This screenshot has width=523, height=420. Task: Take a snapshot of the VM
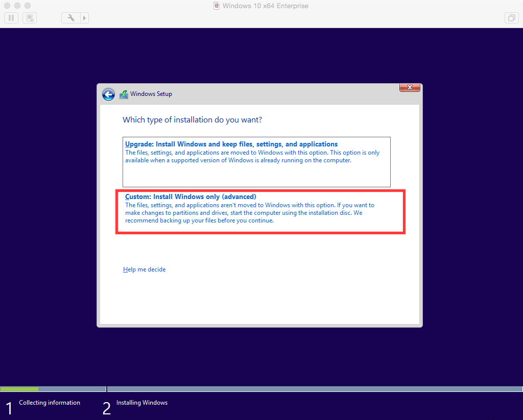point(30,18)
